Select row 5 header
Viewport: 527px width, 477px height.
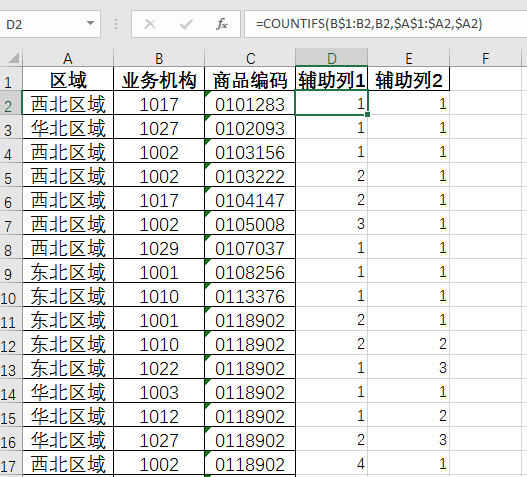(x=10, y=175)
